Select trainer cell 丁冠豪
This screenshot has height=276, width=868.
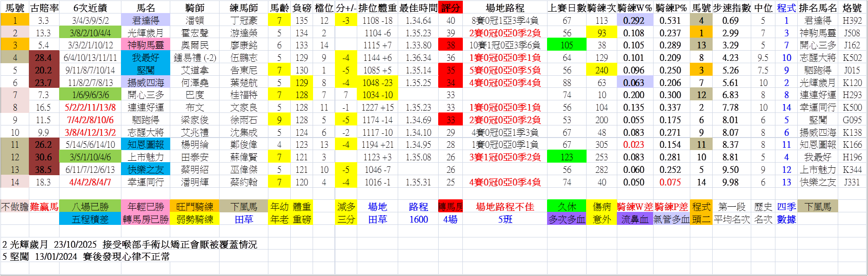(x=244, y=20)
